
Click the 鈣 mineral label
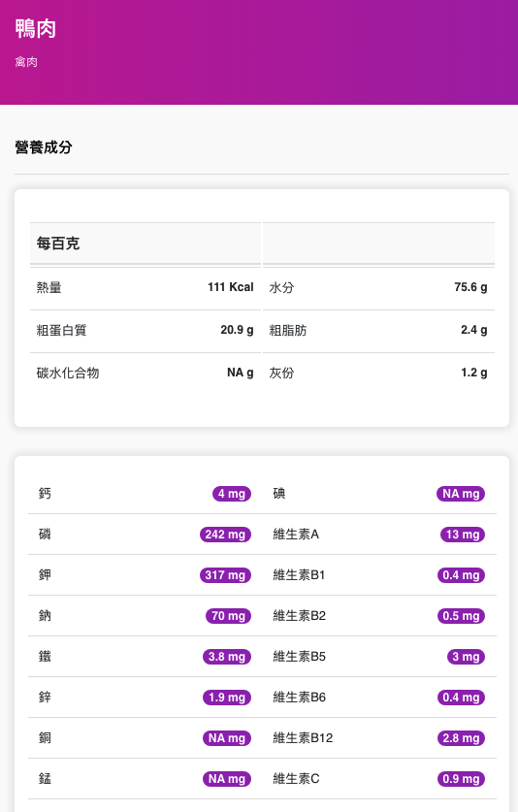pyautogui.click(x=45, y=494)
